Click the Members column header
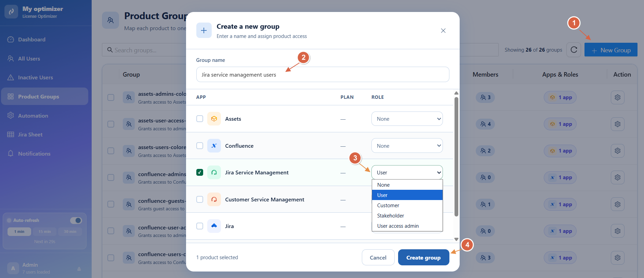 pyautogui.click(x=485, y=75)
